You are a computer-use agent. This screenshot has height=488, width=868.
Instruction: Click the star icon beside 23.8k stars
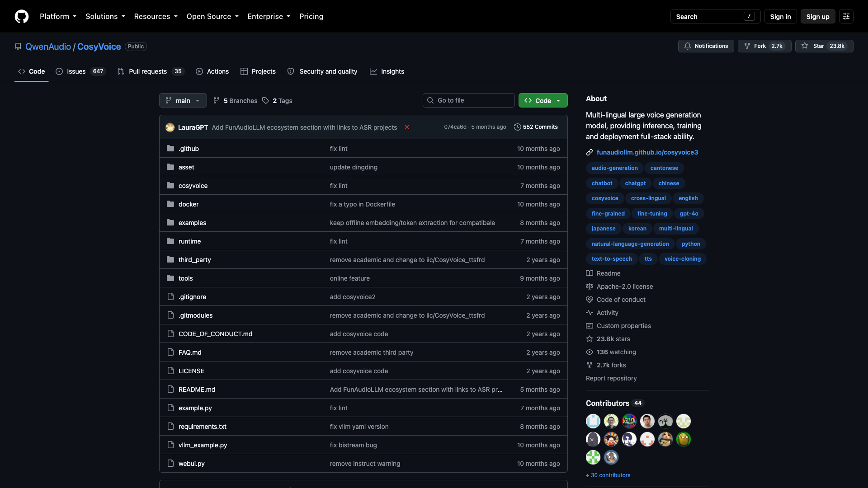click(590, 339)
